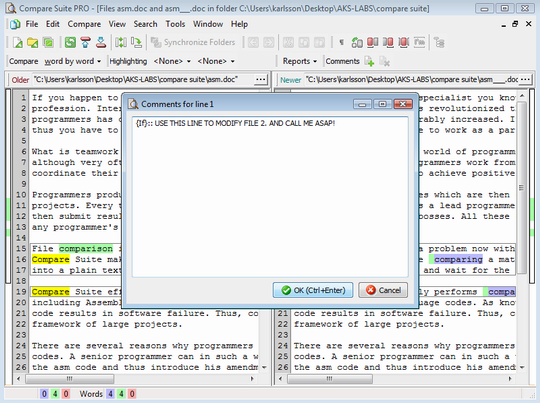Click the left pane horizontal scrollbar thumb
The height and width of the screenshot is (403, 540).
(x=70, y=379)
